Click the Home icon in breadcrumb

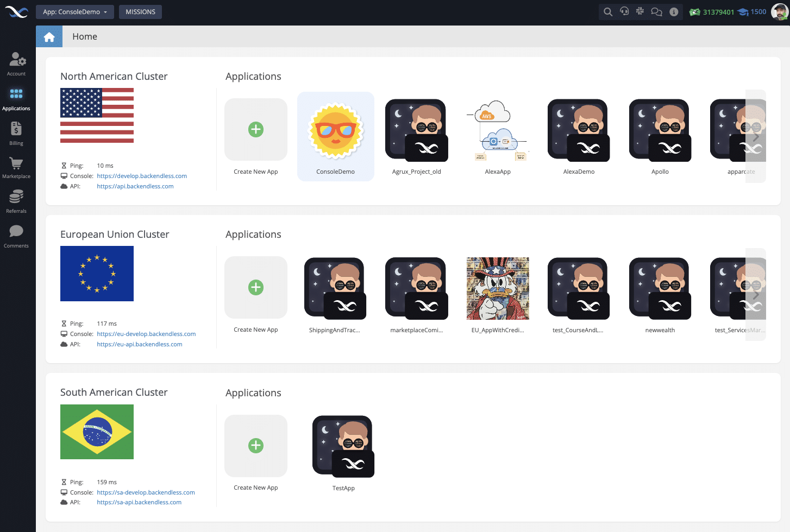coord(49,36)
